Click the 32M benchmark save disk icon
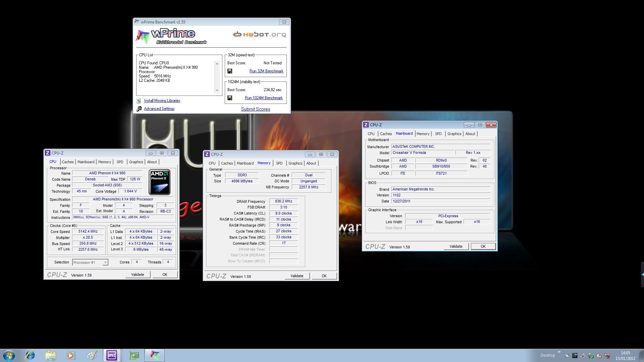 coord(230,71)
